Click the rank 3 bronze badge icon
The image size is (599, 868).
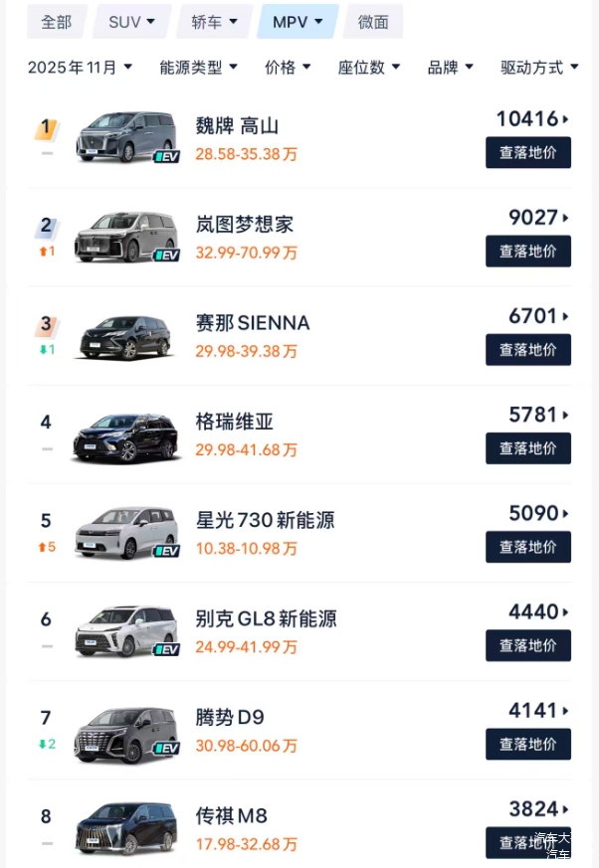point(46,325)
